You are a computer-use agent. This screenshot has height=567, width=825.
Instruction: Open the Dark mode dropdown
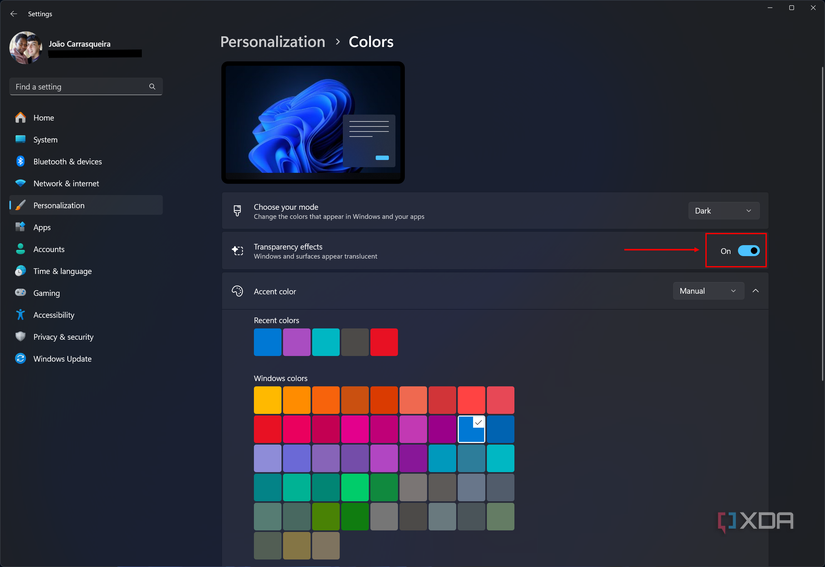tap(723, 211)
